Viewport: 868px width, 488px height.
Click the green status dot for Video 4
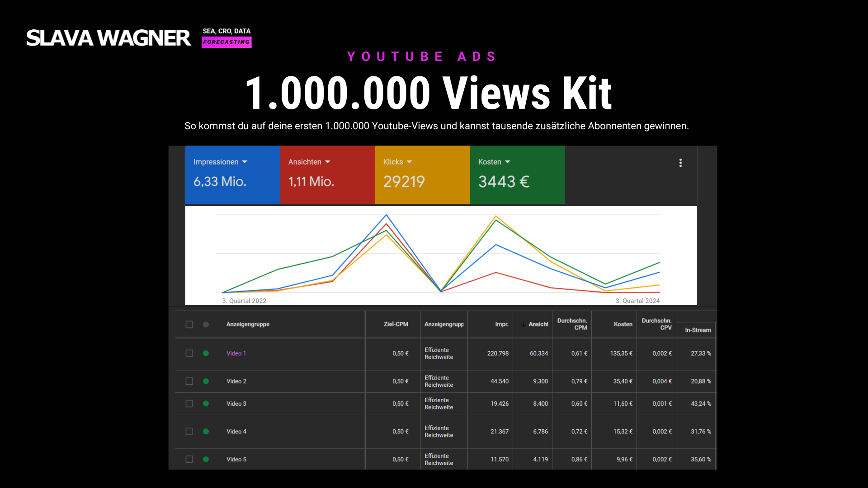point(206,432)
